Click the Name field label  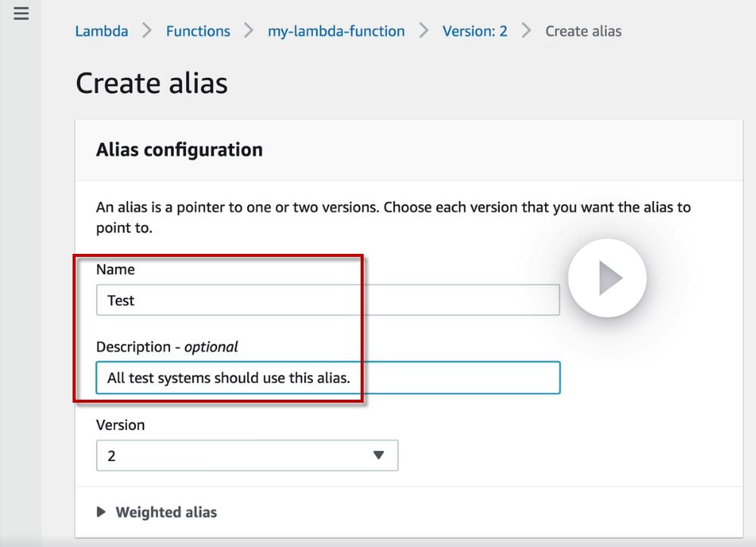click(115, 269)
